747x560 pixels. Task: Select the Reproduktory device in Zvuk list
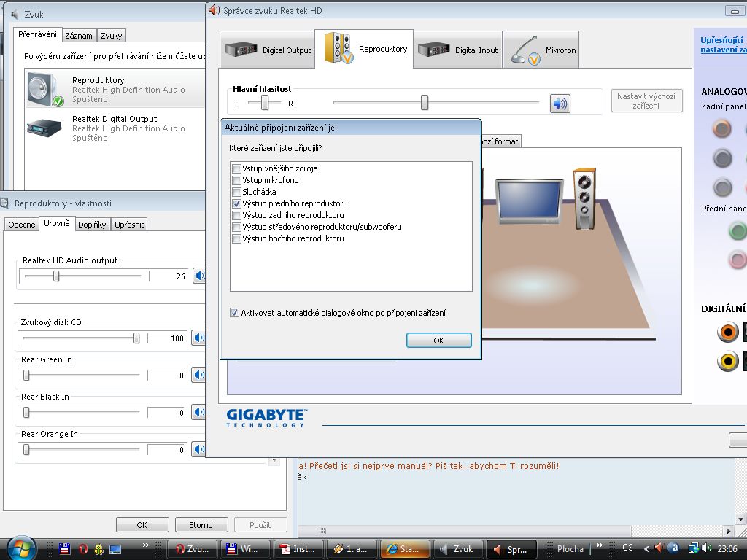[x=115, y=90]
